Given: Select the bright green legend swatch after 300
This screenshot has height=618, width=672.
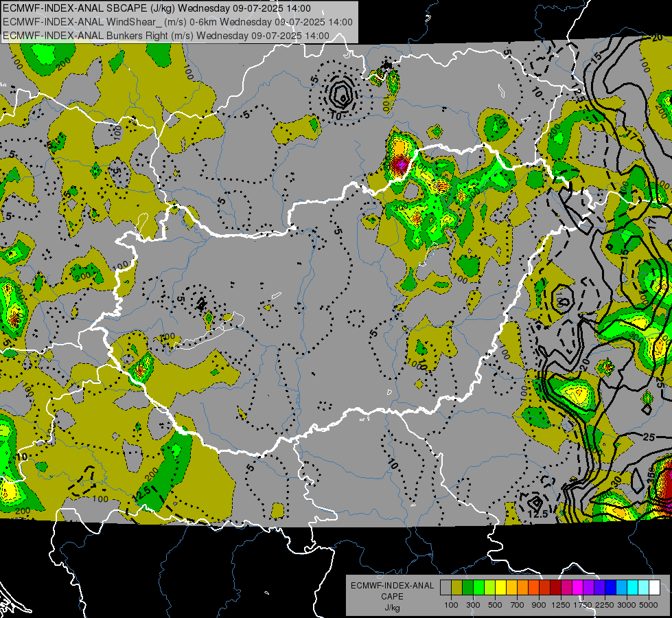Looking at the screenshot, I should coord(478,588).
